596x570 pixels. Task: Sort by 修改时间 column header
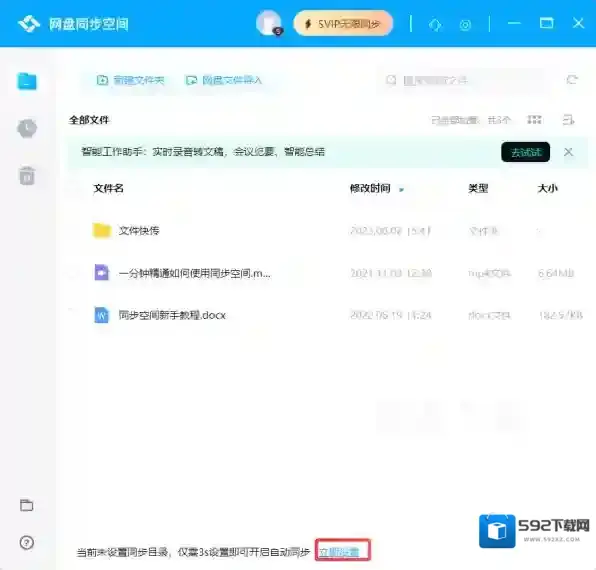pos(370,188)
